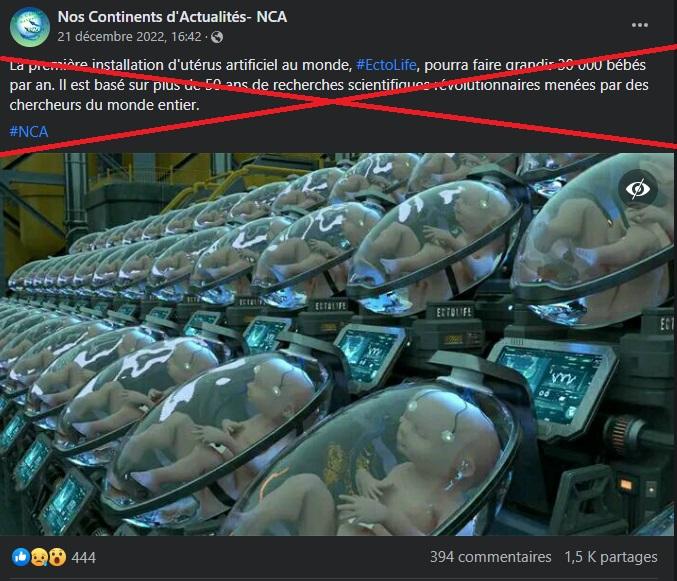Open the artificial womb pods photo

click(x=338, y=344)
